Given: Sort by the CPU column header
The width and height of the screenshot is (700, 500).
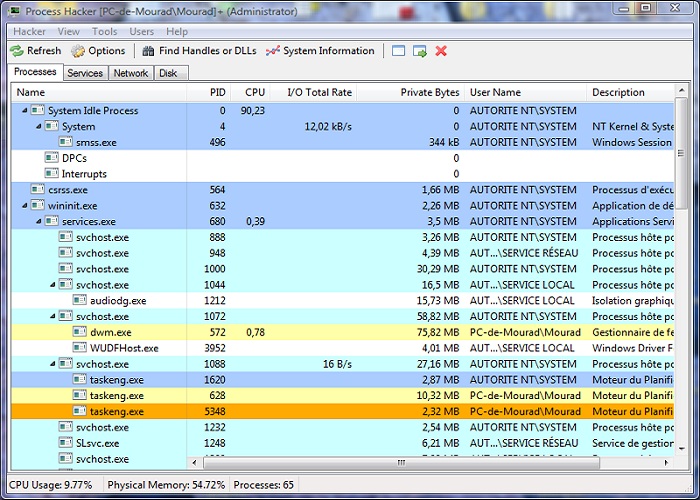Looking at the screenshot, I should (250, 92).
